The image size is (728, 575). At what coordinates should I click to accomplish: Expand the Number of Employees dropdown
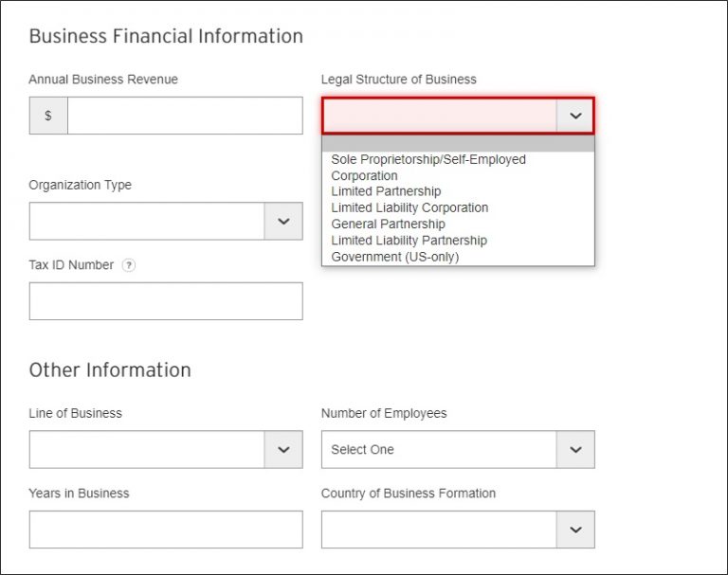coord(574,450)
